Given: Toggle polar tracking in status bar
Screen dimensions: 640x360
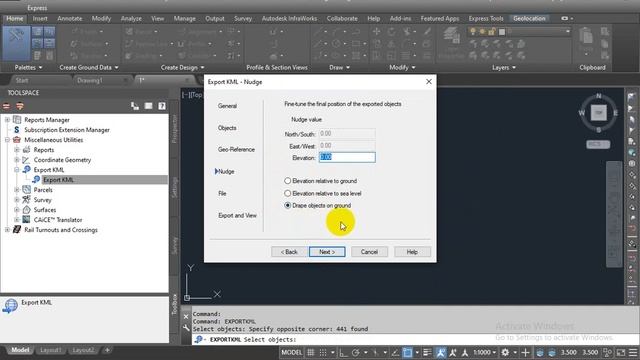Looking at the screenshot, I should coord(356,352).
